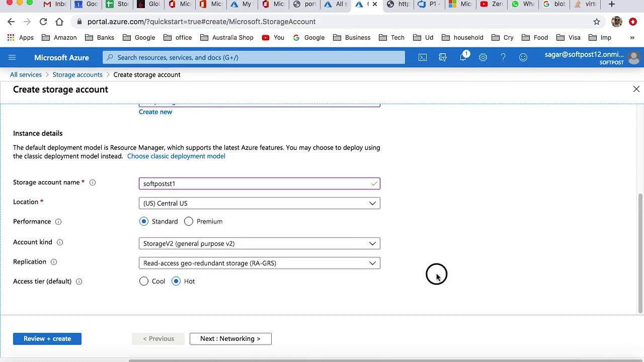Open a new browser tab
This screenshot has width=644, height=362.
[612, 5]
